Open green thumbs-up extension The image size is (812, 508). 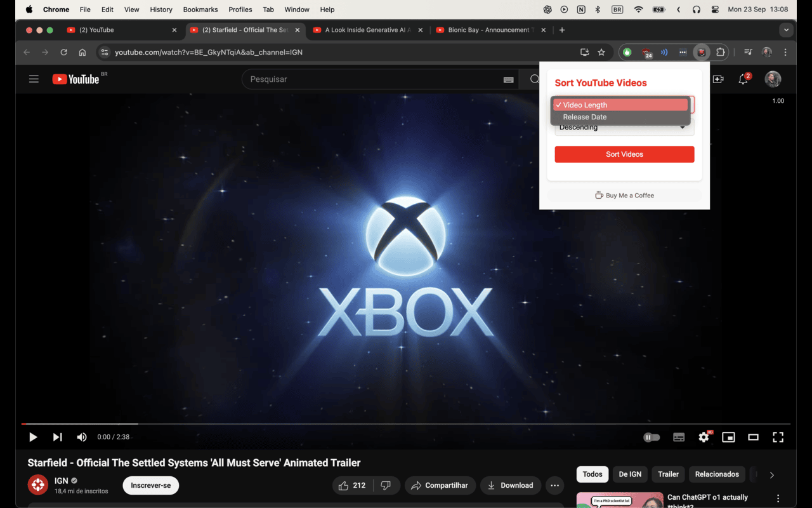[627, 52]
